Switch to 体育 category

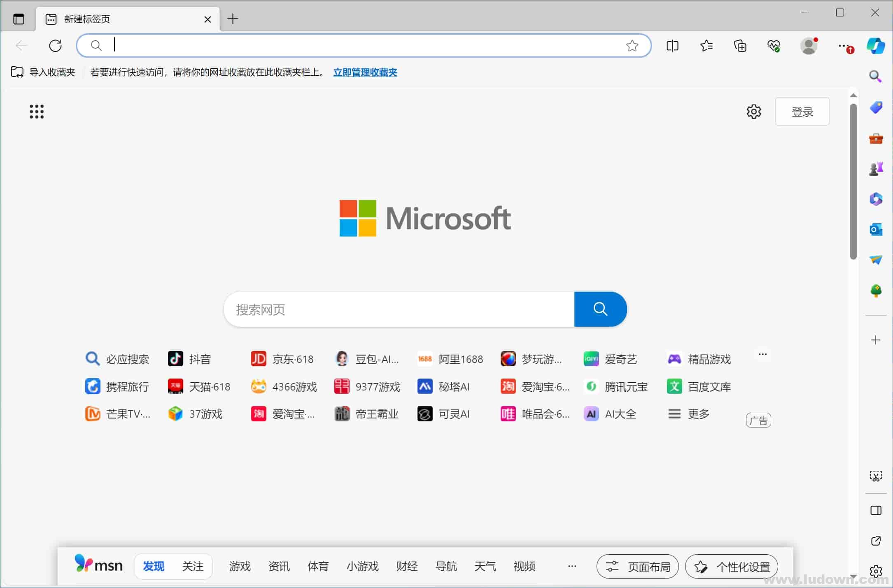pyautogui.click(x=318, y=567)
